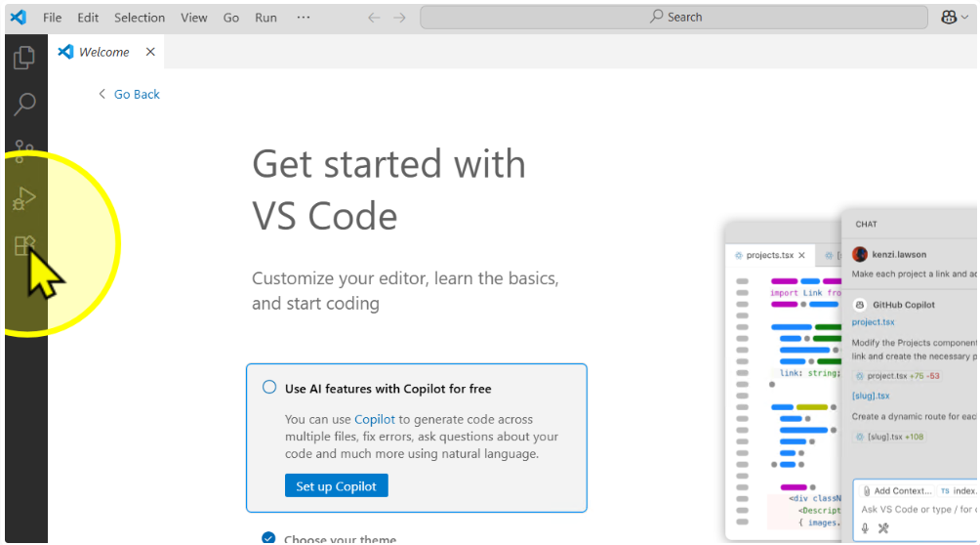Viewport: 980px width, 545px height.
Task: Open the Search view in activity bar
Action: point(24,105)
